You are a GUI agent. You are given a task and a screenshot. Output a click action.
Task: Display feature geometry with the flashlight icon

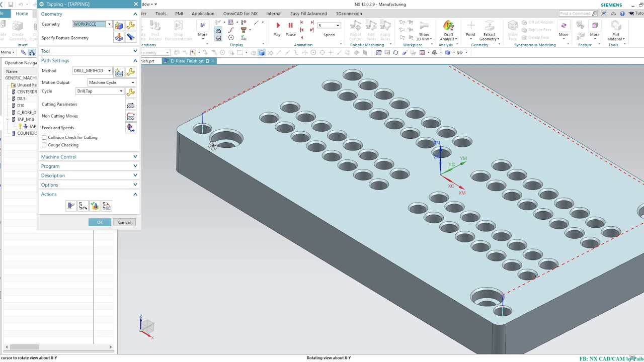(x=131, y=37)
